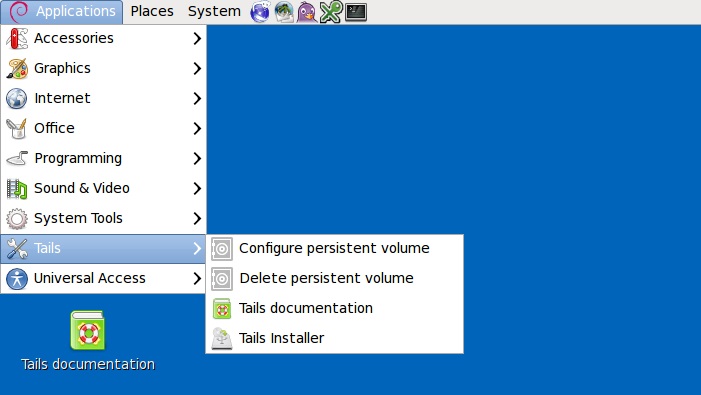The height and width of the screenshot is (395, 701).
Task: Click the Programming category icon
Action: [17, 158]
